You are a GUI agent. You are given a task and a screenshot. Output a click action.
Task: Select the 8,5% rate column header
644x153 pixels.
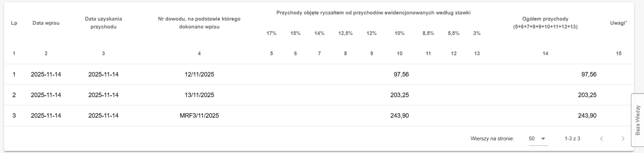[428, 33]
